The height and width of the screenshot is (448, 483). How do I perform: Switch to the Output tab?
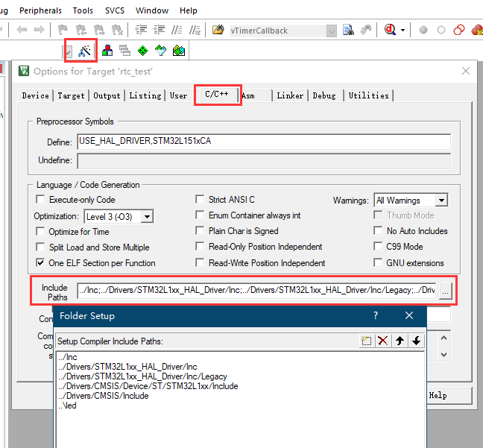[107, 95]
